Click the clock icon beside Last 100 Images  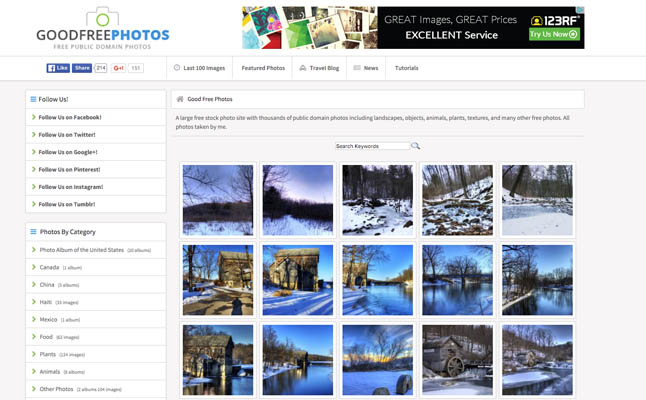click(x=177, y=68)
